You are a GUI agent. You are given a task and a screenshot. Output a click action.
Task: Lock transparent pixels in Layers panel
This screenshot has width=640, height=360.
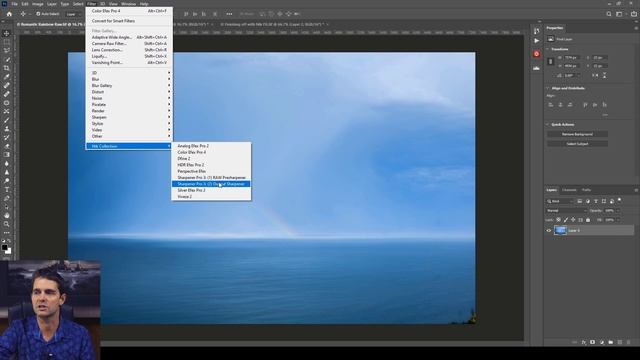[558, 220]
